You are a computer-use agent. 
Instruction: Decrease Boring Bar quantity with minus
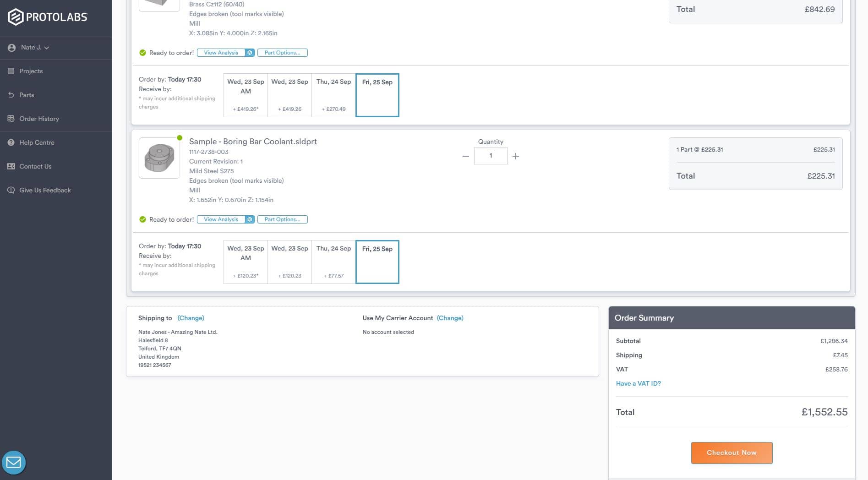pyautogui.click(x=465, y=156)
